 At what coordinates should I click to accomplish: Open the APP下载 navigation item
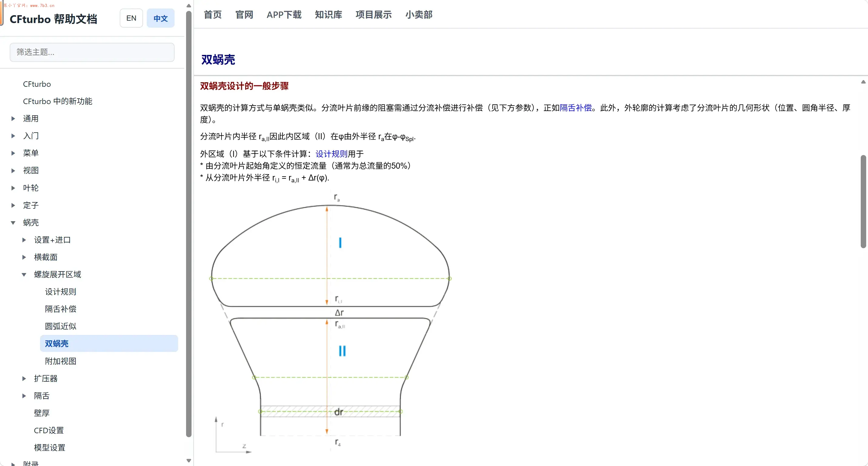pos(284,15)
